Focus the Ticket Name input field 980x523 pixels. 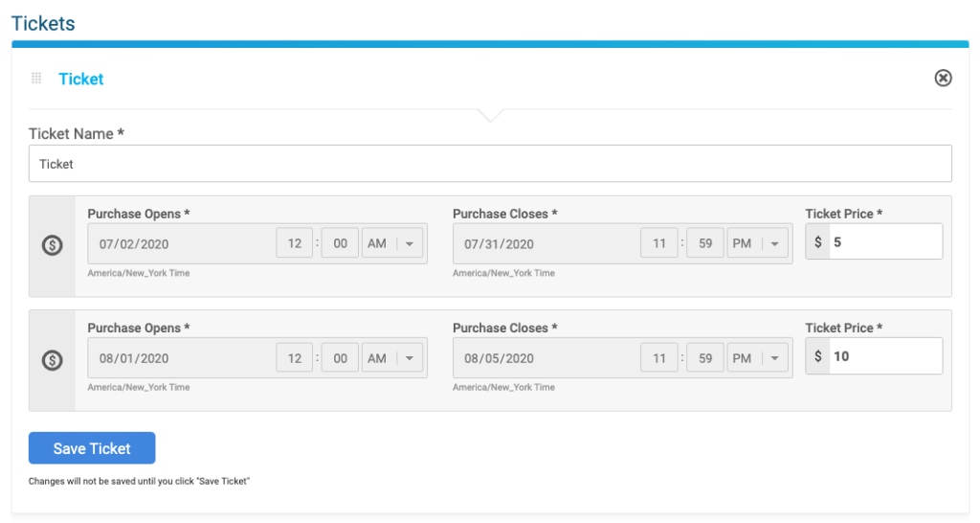coord(490,164)
